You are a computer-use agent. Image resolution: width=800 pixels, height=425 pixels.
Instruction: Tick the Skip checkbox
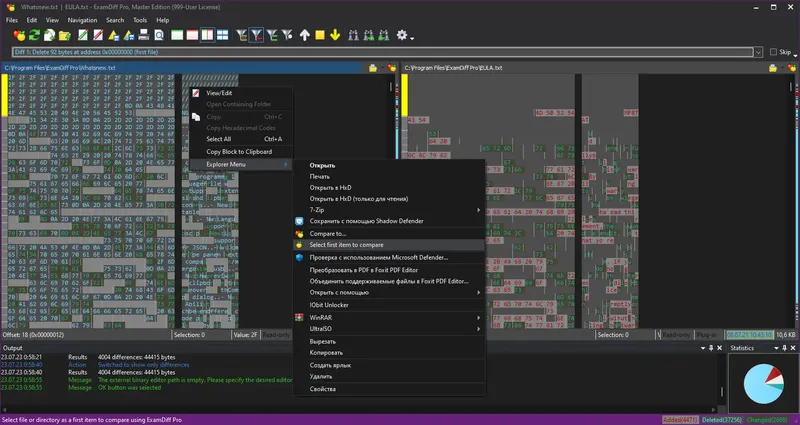click(x=773, y=52)
